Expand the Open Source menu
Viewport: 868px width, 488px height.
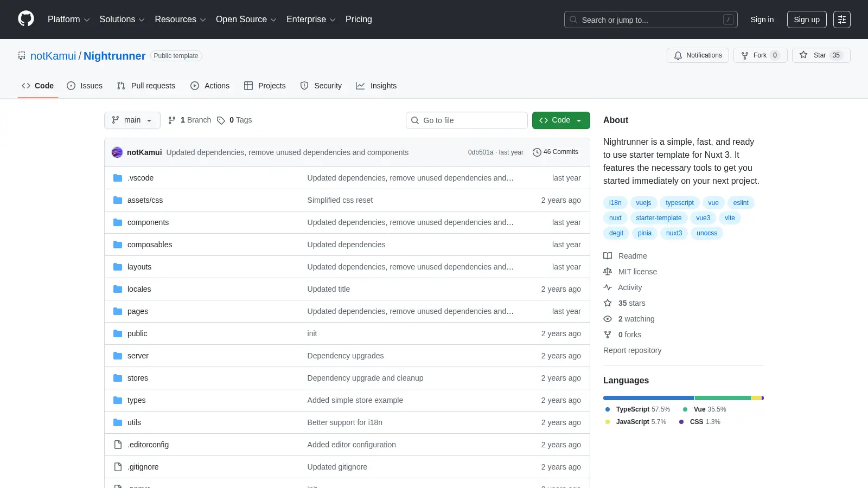coord(246,20)
